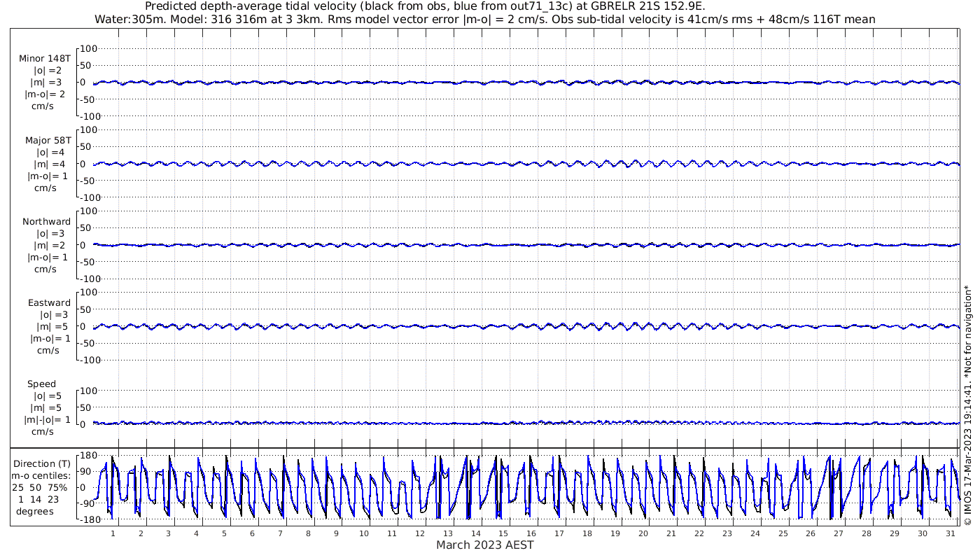The width and height of the screenshot is (980, 560).
Task: Click day '20' on the date axis
Action: (643, 533)
